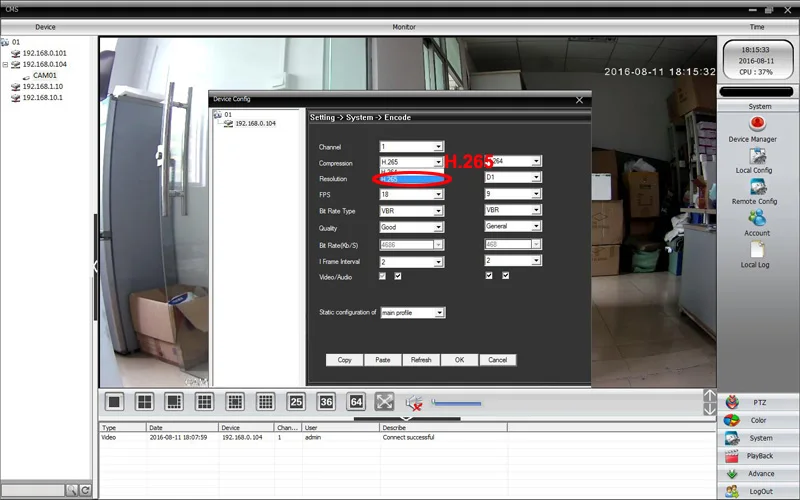Switch to 36-view layout
Screen dimensions: 800x500
[326, 402]
